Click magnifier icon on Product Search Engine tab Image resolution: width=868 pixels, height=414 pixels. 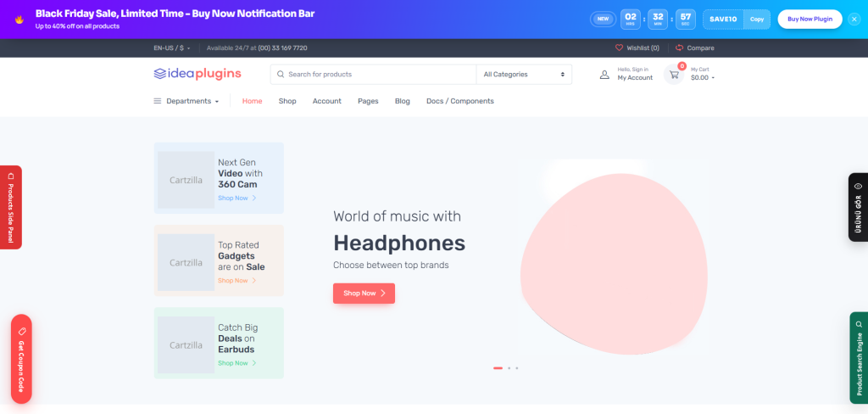click(x=860, y=324)
